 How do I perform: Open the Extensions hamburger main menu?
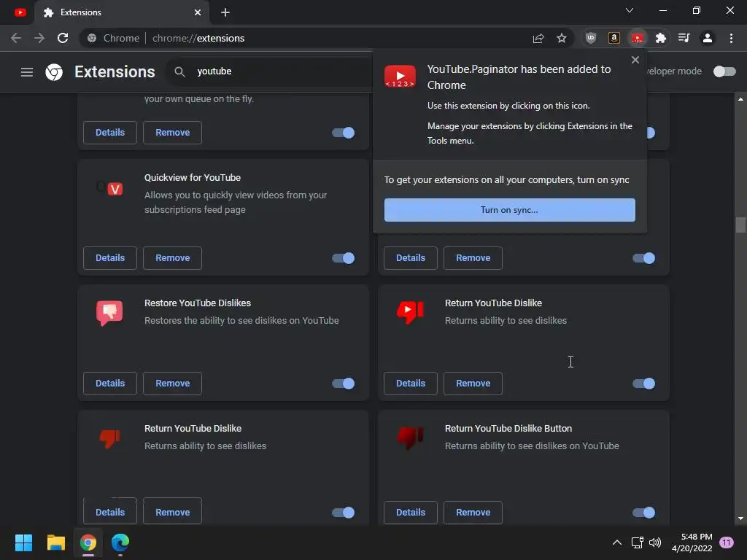(27, 72)
